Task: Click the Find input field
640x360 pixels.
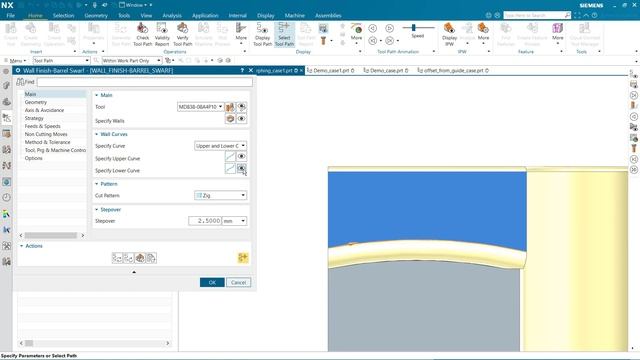Action: (144, 82)
